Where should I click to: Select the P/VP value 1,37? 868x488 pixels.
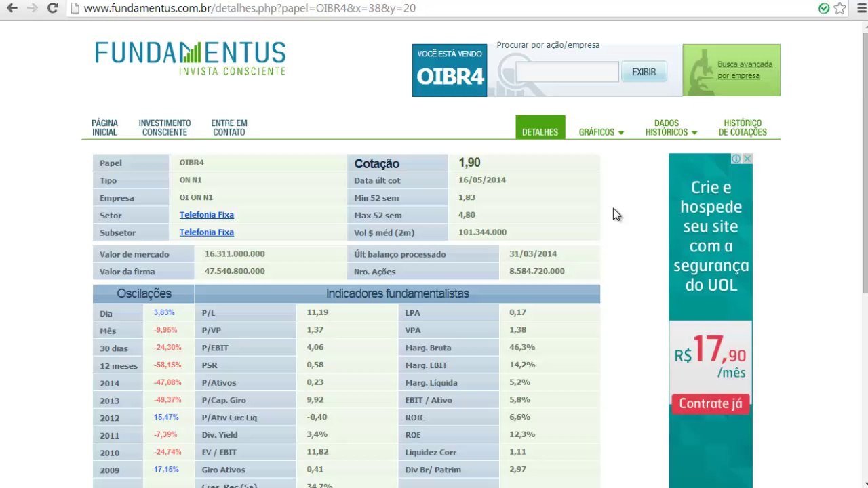(315, 330)
